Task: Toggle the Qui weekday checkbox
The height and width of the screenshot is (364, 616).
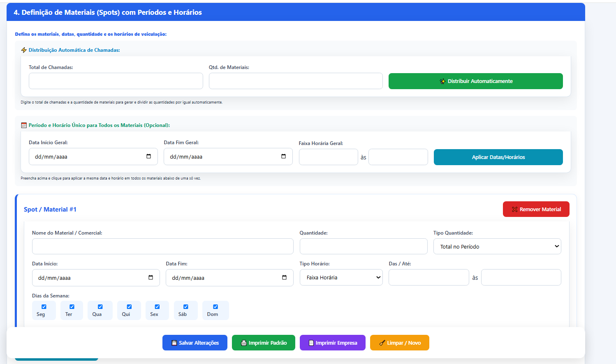Action: click(x=129, y=306)
